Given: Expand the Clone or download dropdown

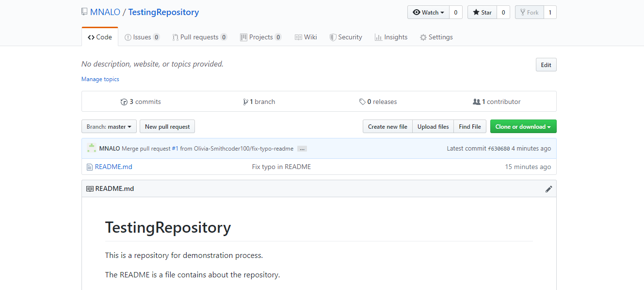Looking at the screenshot, I should (x=523, y=126).
